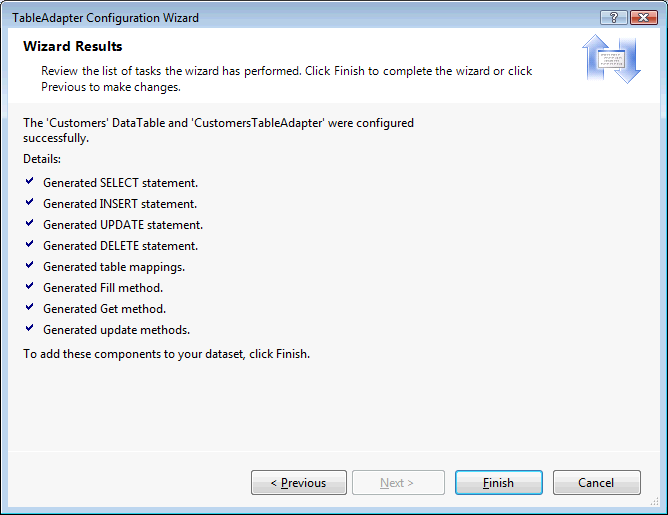Close the TableAdapter Configuration Wizard window
This screenshot has height=515, width=668.
tap(643, 18)
